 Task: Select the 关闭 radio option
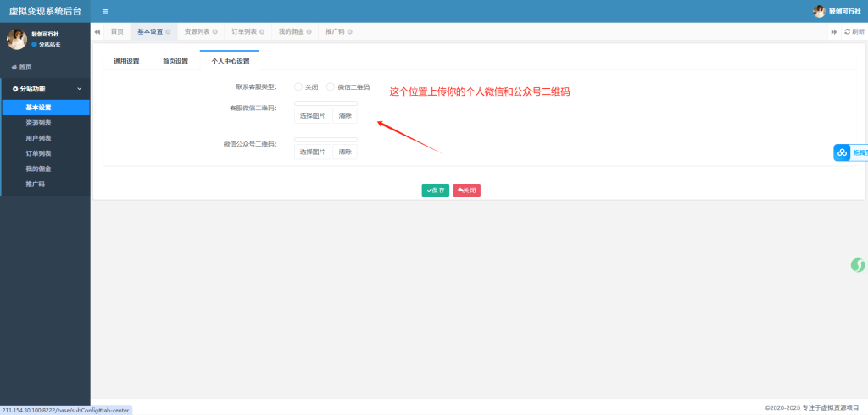298,86
